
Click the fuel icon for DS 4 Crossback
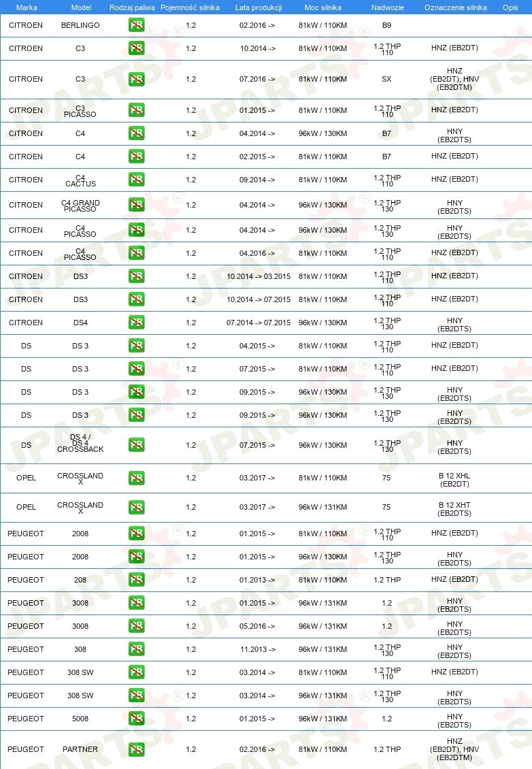(x=136, y=445)
